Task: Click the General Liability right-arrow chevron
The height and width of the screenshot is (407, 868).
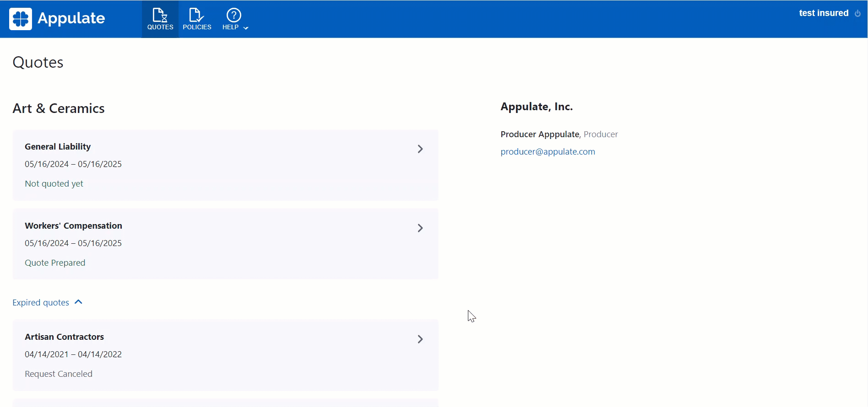Action: (x=420, y=149)
